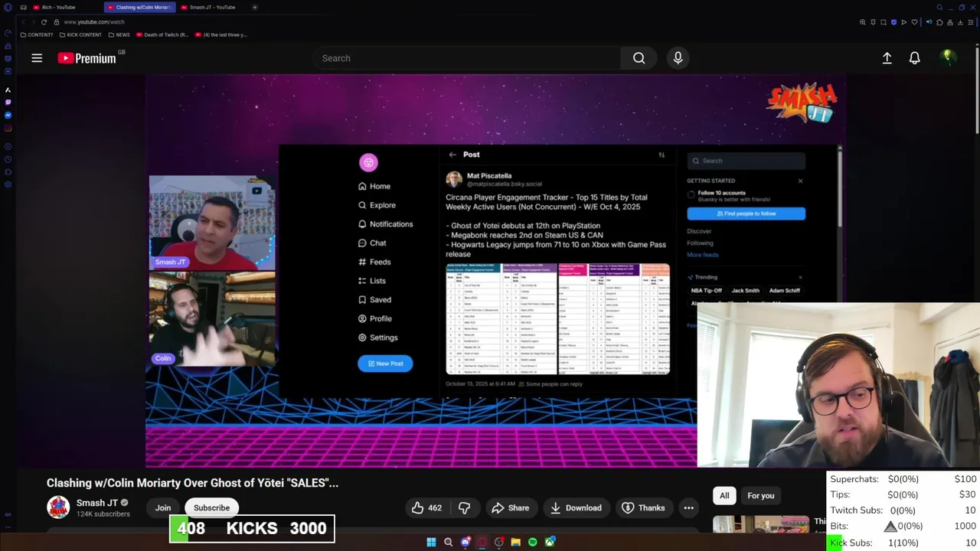The image size is (980, 551).
Task: Select the 'For you' filter chip
Action: coord(761,496)
